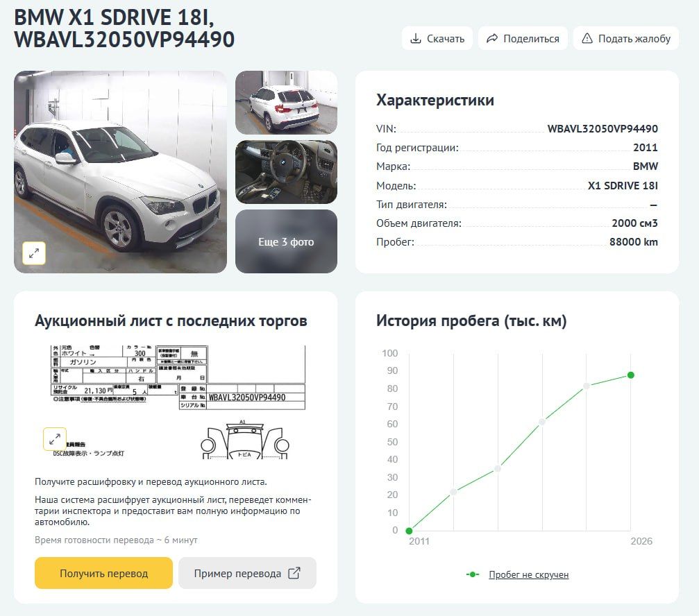Image resolution: width=699 pixels, height=616 pixels.
Task: Click the yellow Получить перевод button
Action: tap(103, 573)
